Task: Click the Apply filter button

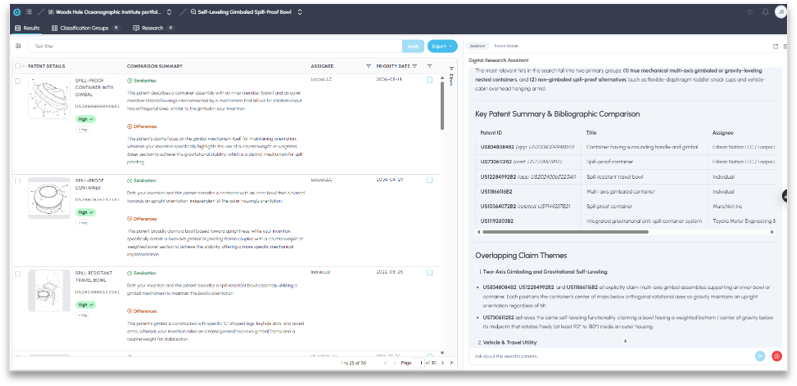Action: 413,46
